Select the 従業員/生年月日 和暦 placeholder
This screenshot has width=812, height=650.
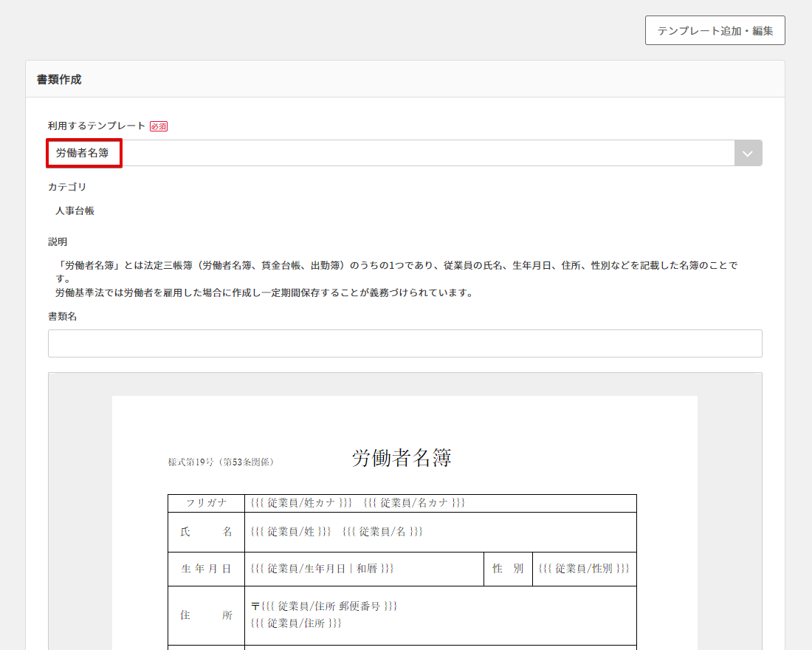322,569
